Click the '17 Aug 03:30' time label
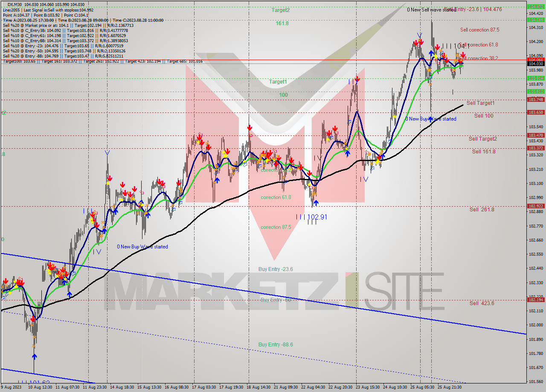This screenshot has width=546, height=392. [x=204, y=387]
